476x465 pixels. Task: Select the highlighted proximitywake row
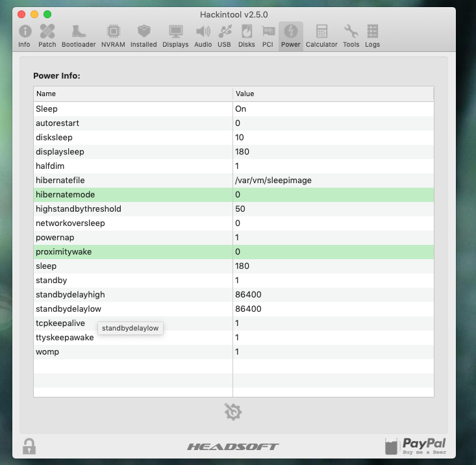234,251
